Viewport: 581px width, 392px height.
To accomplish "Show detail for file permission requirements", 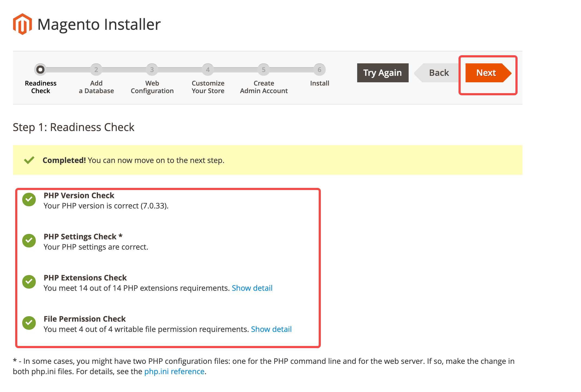I will click(x=271, y=329).
